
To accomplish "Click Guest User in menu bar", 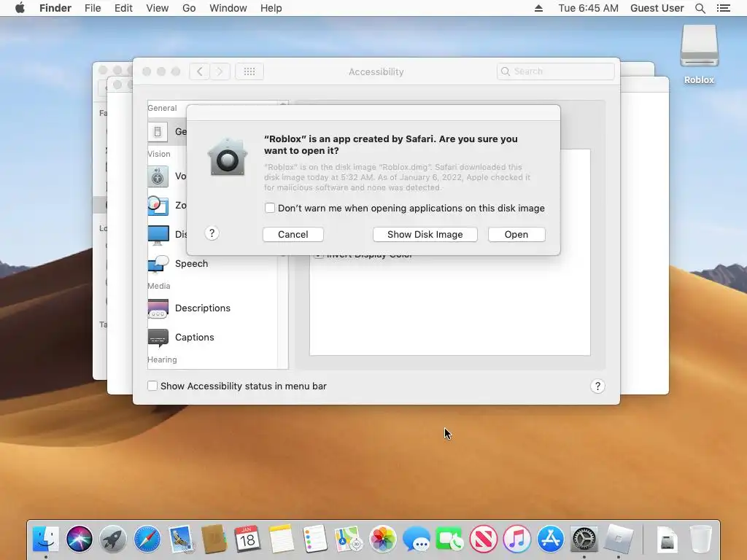I will point(657,8).
